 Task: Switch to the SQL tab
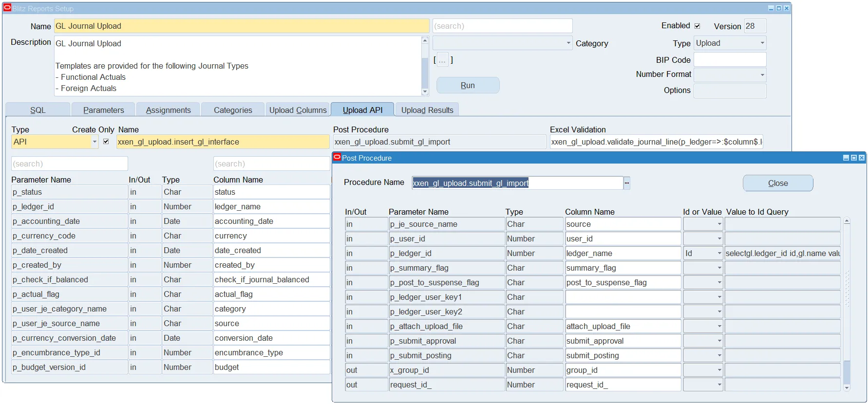[x=38, y=110]
